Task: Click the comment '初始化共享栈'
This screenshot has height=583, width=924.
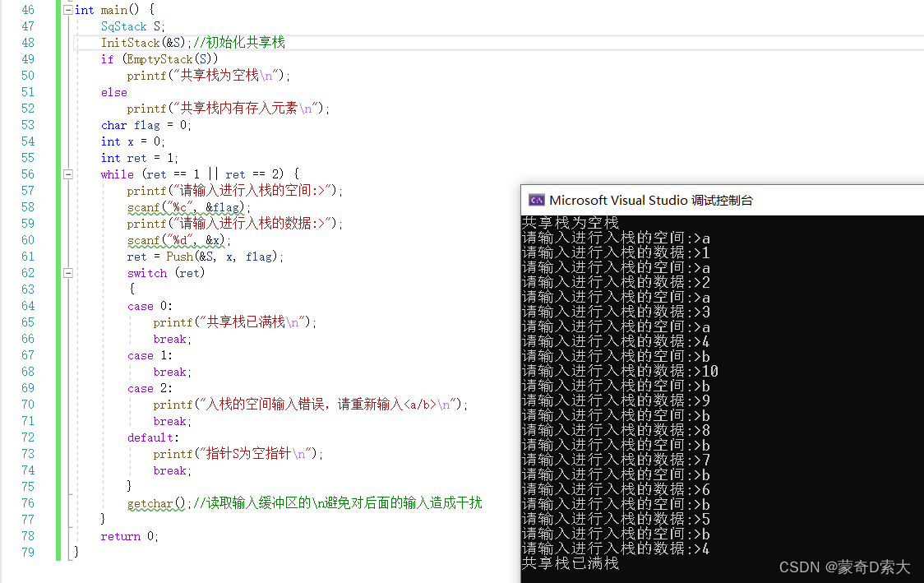Action: point(239,43)
